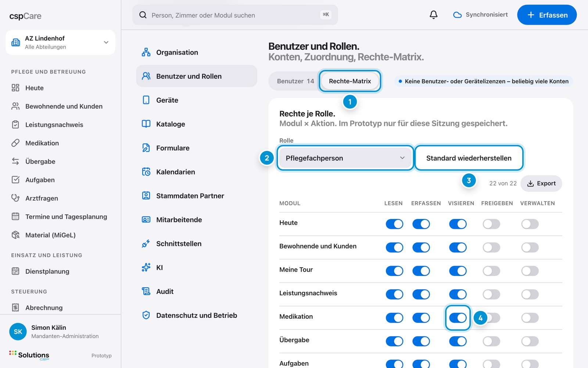Toggle Visieren permission for Medikation
The width and height of the screenshot is (588, 368).
pos(458,318)
